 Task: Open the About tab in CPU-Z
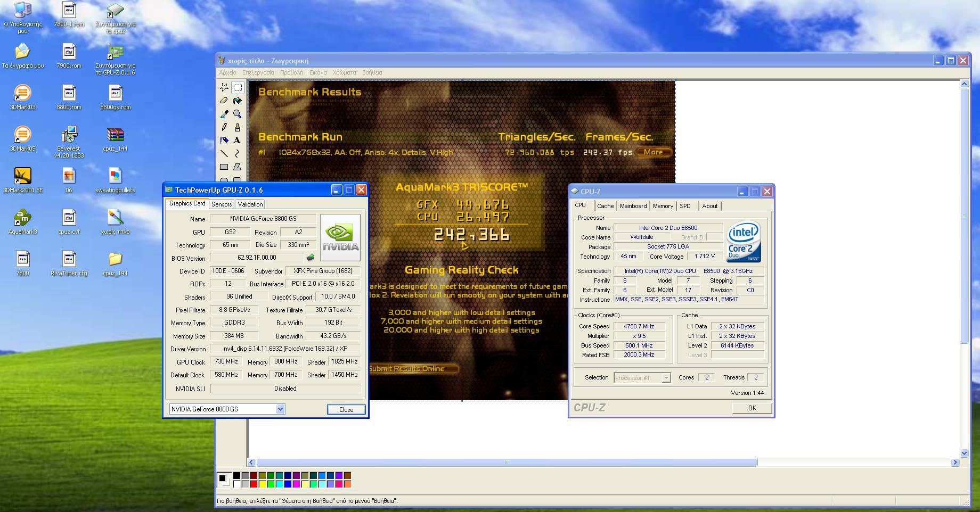[x=710, y=206]
